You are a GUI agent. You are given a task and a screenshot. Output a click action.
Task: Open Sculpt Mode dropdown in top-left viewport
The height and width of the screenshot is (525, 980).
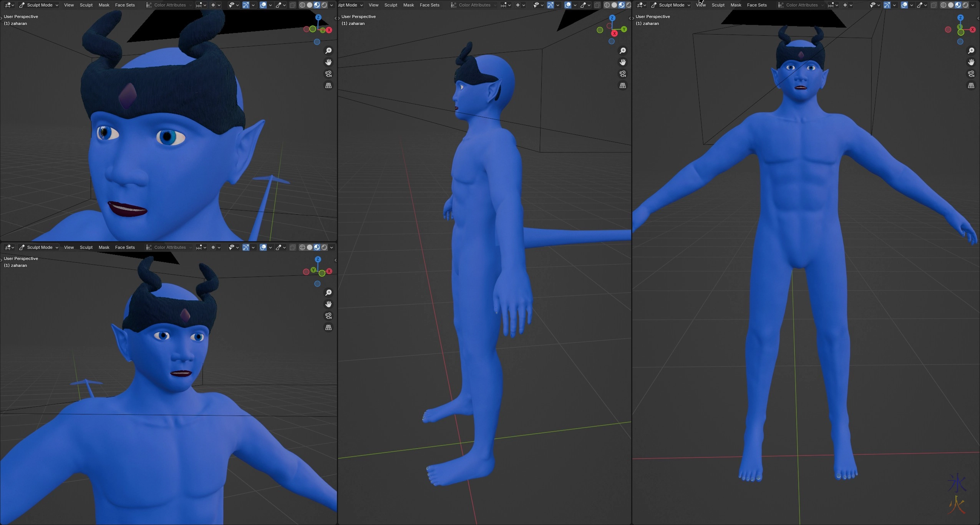pos(39,5)
